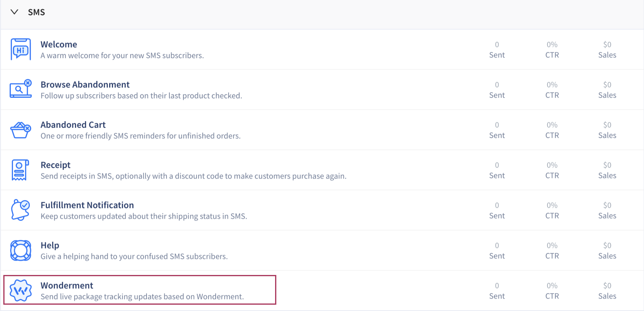Open the Abandoned Cart automation

pyautogui.click(x=73, y=125)
